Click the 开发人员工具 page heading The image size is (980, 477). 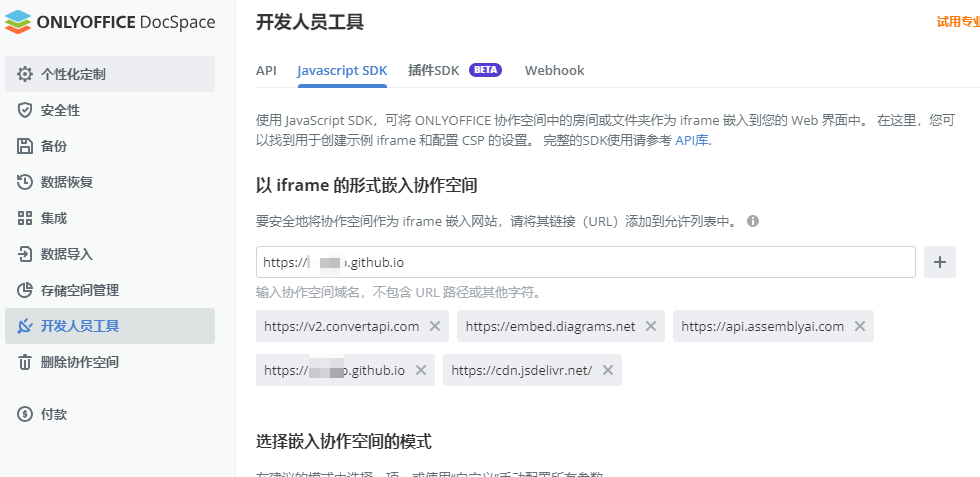pos(310,23)
